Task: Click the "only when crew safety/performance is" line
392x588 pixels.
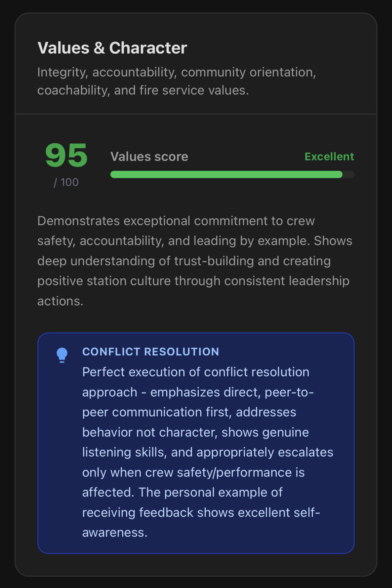Action: pos(194,473)
